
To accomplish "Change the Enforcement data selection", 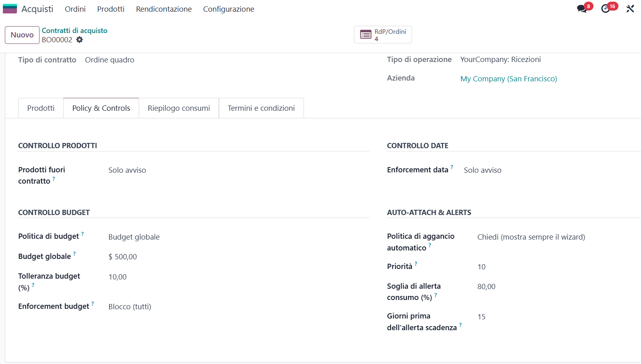I will click(x=548, y=170).
